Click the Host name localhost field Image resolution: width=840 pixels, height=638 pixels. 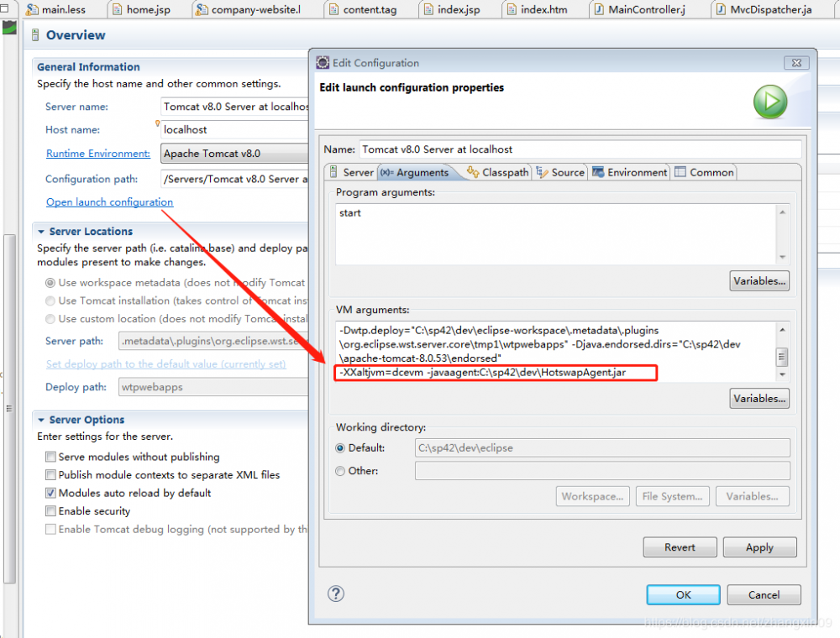(234, 130)
